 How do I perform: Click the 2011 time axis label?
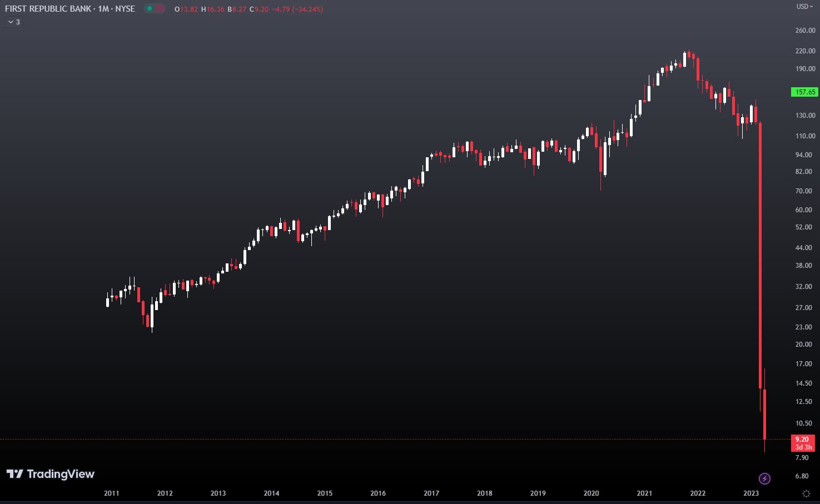[x=112, y=493]
